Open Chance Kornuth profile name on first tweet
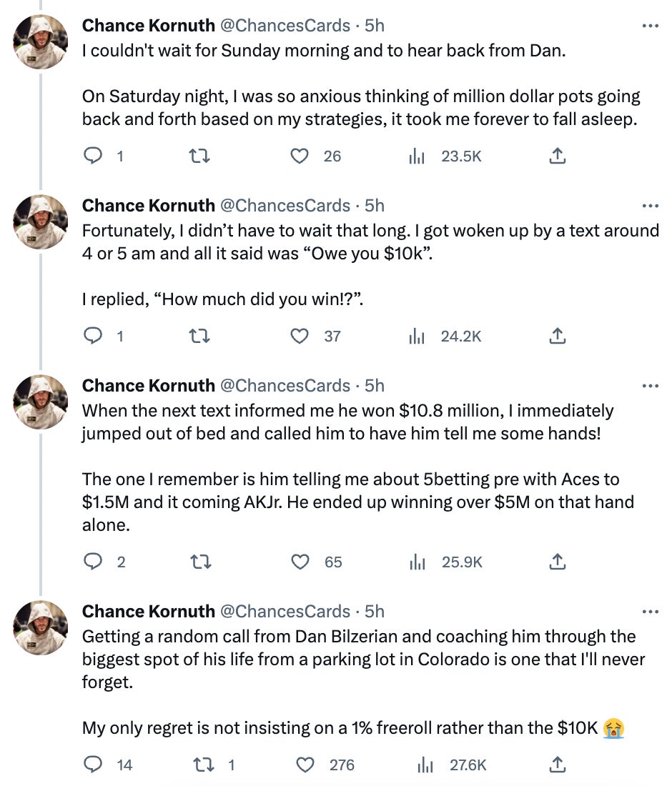 click(x=149, y=26)
